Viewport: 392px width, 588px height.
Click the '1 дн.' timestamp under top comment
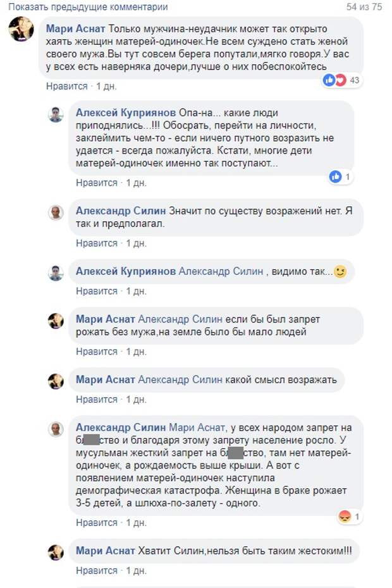[106, 86]
